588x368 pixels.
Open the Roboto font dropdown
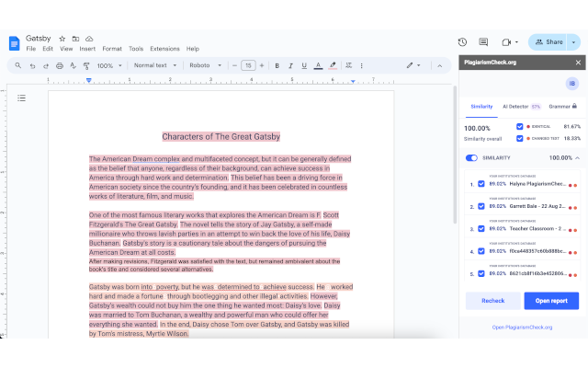coord(206,65)
